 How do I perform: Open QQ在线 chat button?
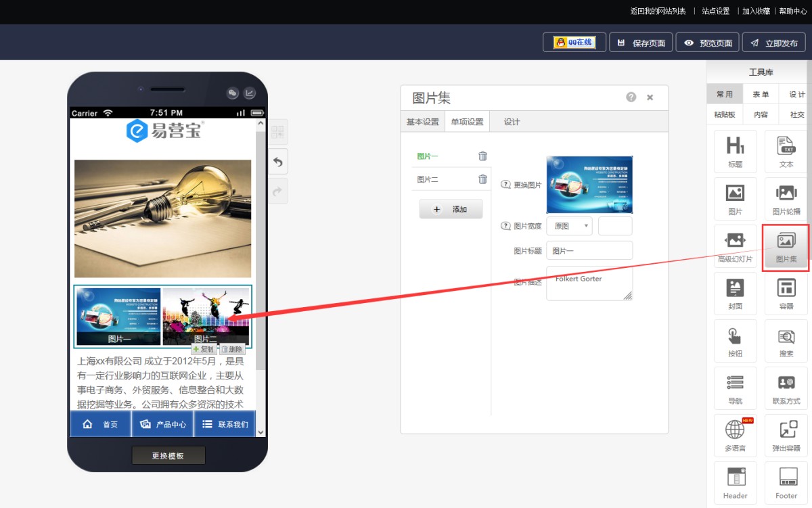[x=574, y=42]
